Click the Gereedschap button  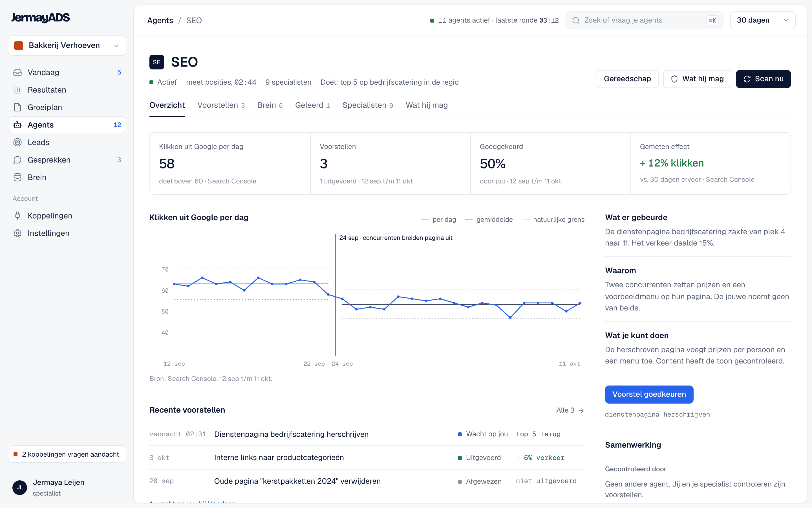click(x=627, y=79)
